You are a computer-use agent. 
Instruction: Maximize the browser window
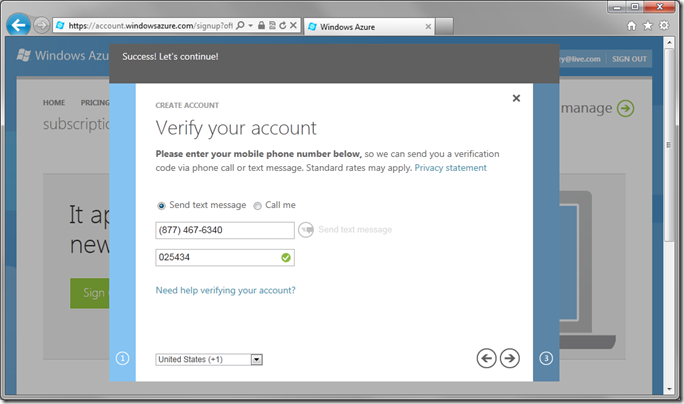click(x=635, y=7)
